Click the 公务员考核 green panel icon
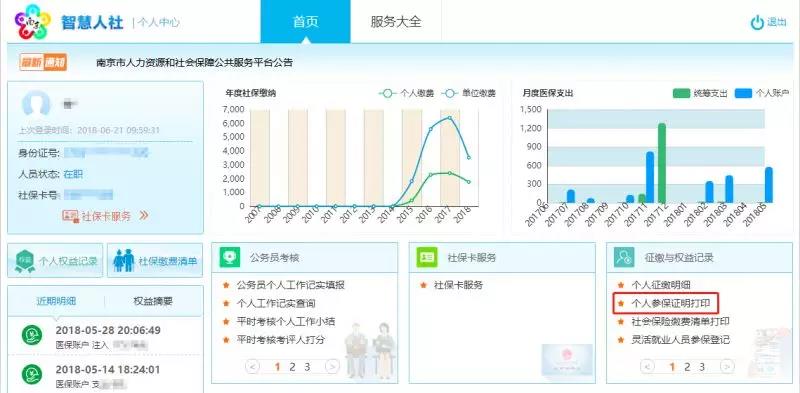800x393 pixels. pyautogui.click(x=230, y=257)
